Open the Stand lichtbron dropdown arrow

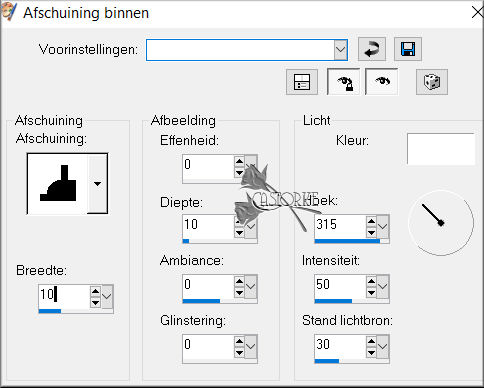[x=383, y=346]
